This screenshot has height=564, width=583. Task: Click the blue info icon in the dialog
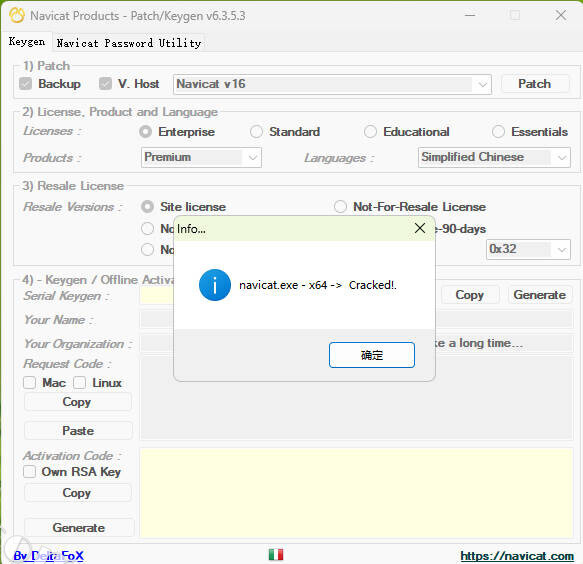[215, 285]
